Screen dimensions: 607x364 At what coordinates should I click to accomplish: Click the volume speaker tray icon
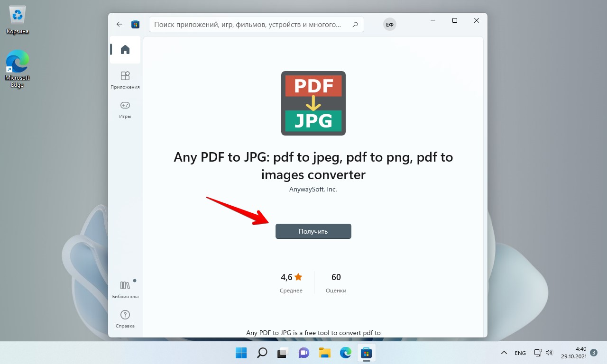550,353
